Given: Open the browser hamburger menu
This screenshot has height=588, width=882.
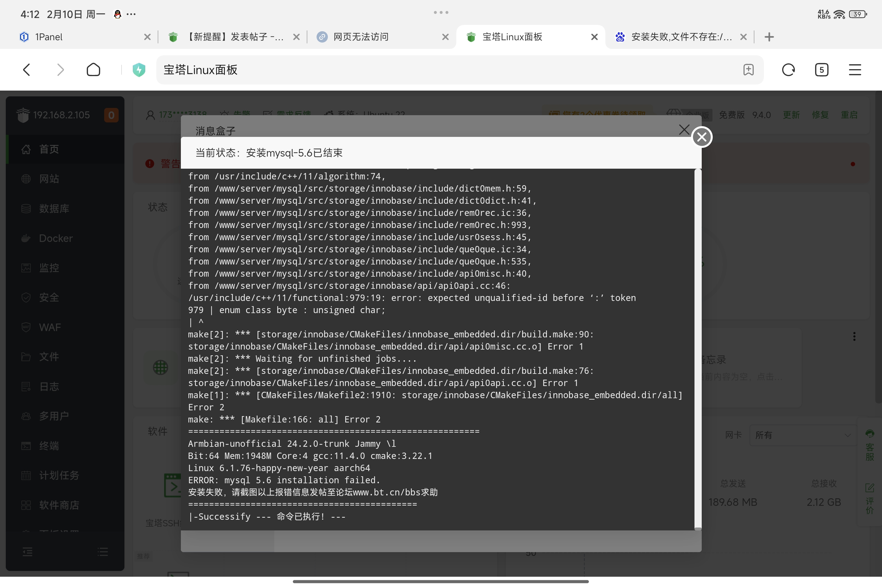Looking at the screenshot, I should (855, 70).
